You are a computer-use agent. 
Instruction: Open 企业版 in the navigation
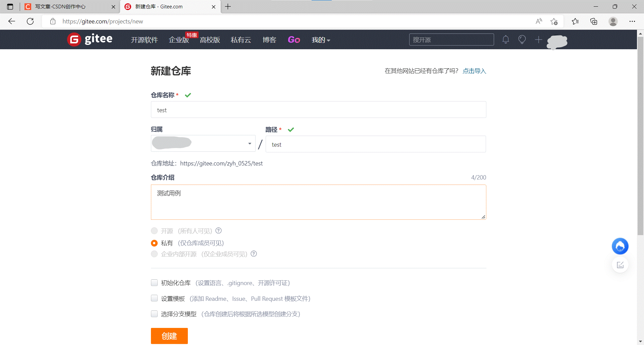pos(179,40)
